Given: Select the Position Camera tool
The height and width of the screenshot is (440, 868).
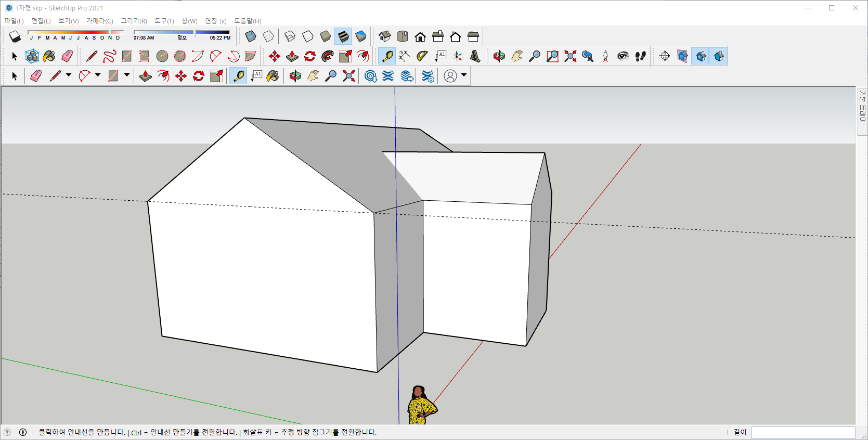Looking at the screenshot, I should tap(605, 56).
